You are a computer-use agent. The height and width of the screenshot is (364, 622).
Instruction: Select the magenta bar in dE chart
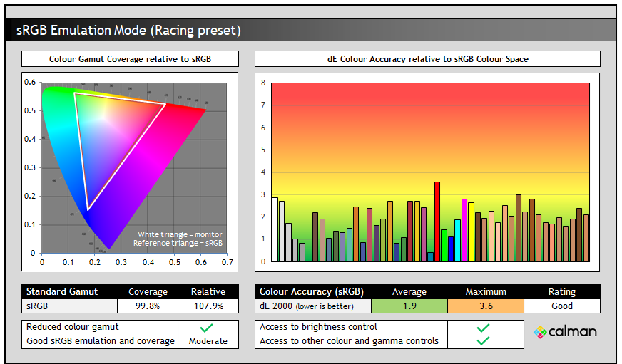(x=464, y=230)
